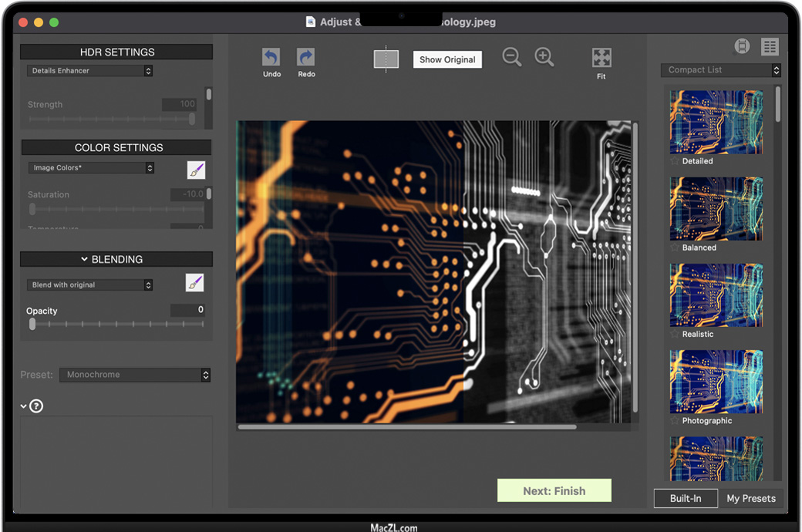Open the Details Enhancer dropdown

(90, 71)
